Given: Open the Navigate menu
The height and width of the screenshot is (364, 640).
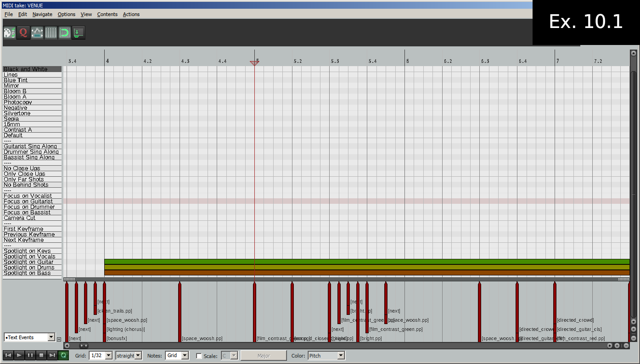Looking at the screenshot, I should [42, 14].
